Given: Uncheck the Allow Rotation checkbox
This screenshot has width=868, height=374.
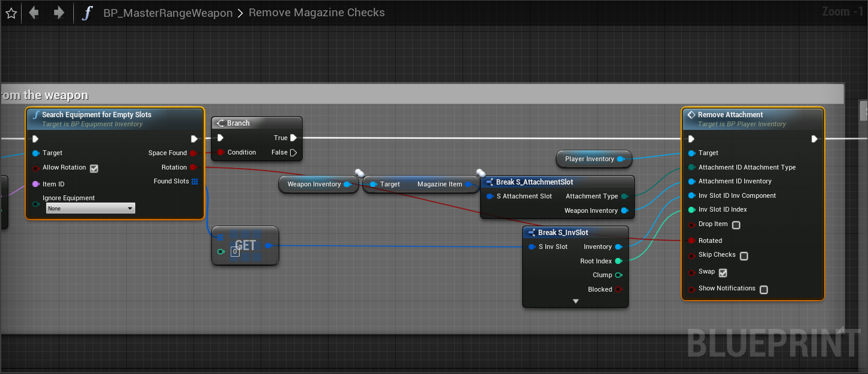Looking at the screenshot, I should pyautogui.click(x=94, y=168).
